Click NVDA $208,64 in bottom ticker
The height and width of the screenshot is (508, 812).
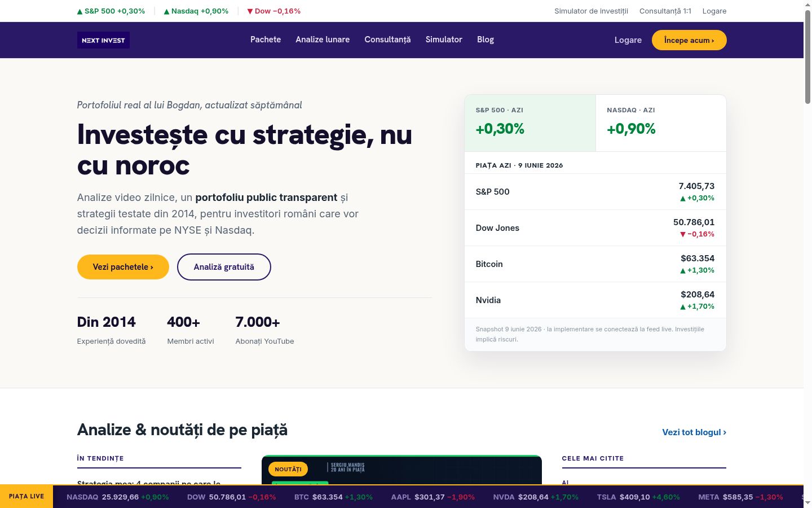tap(536, 497)
